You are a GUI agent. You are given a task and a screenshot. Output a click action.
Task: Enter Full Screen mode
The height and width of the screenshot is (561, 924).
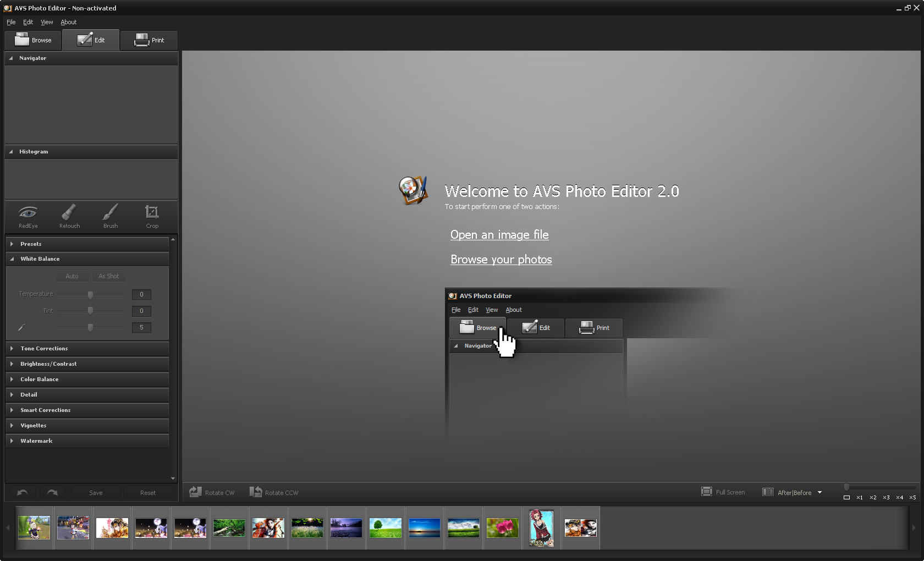point(723,492)
